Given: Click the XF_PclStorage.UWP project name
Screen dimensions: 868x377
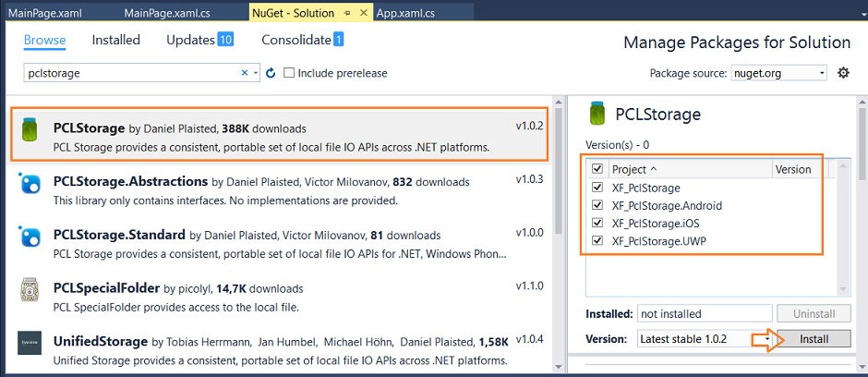Looking at the screenshot, I should [x=659, y=241].
